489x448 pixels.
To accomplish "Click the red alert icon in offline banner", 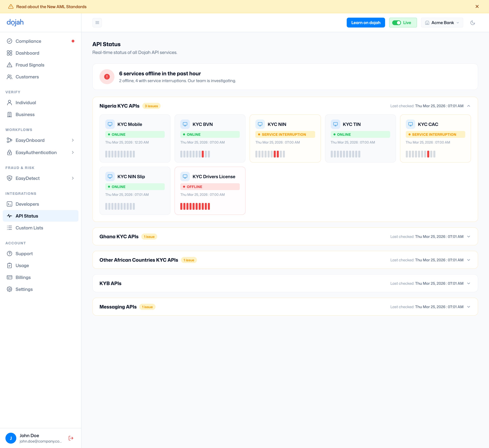I will 107,77.
